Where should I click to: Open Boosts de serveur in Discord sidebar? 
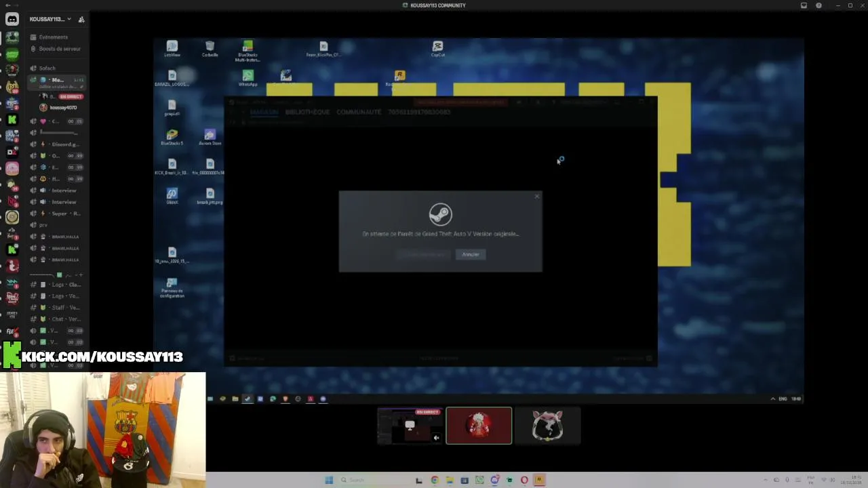point(58,49)
